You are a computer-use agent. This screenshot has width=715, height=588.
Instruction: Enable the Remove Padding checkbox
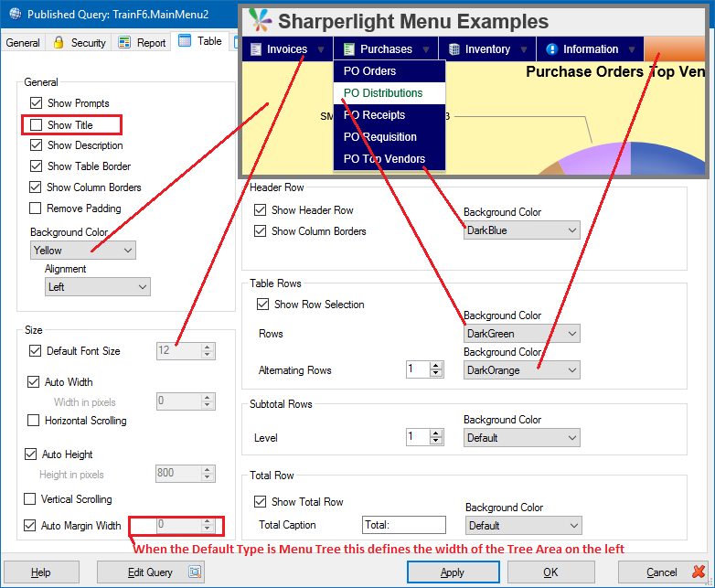tap(35, 208)
